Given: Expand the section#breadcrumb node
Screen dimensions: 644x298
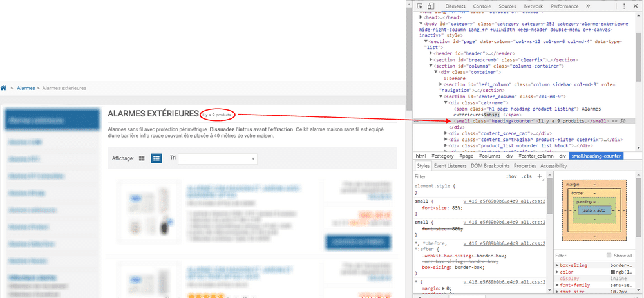Looking at the screenshot, I should [431, 60].
